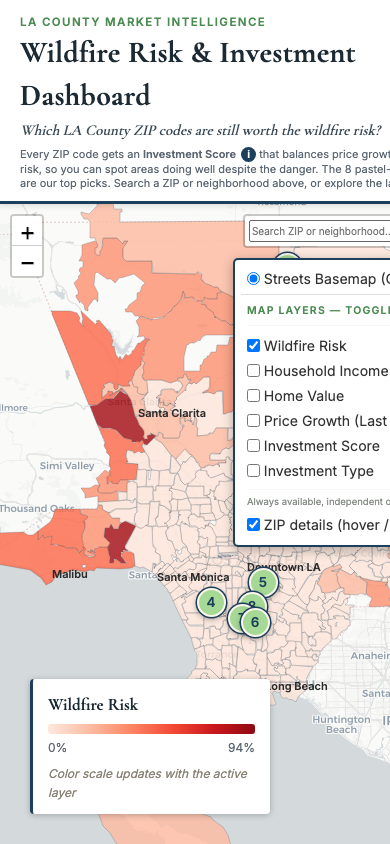Enable the Home Value layer checkbox
Screen dimensions: 390x844
[253, 396]
